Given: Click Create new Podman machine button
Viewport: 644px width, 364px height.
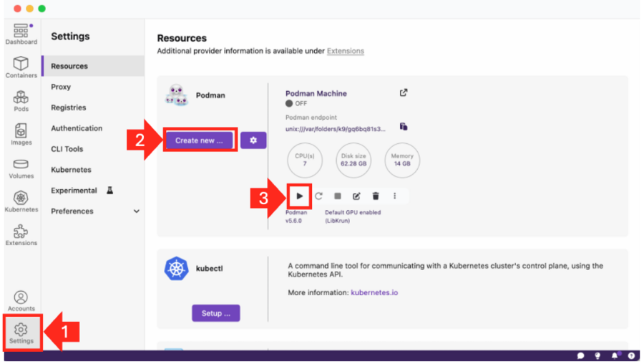Looking at the screenshot, I should coord(199,140).
